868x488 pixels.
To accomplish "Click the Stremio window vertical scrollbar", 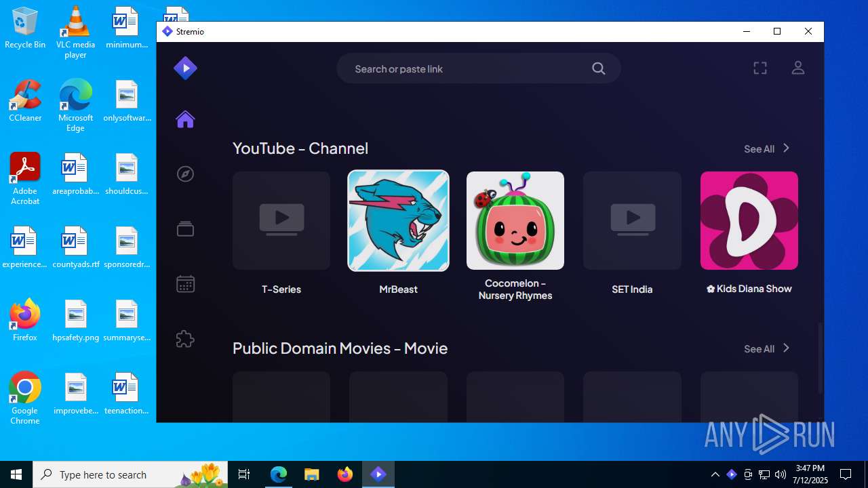I will (x=820, y=358).
